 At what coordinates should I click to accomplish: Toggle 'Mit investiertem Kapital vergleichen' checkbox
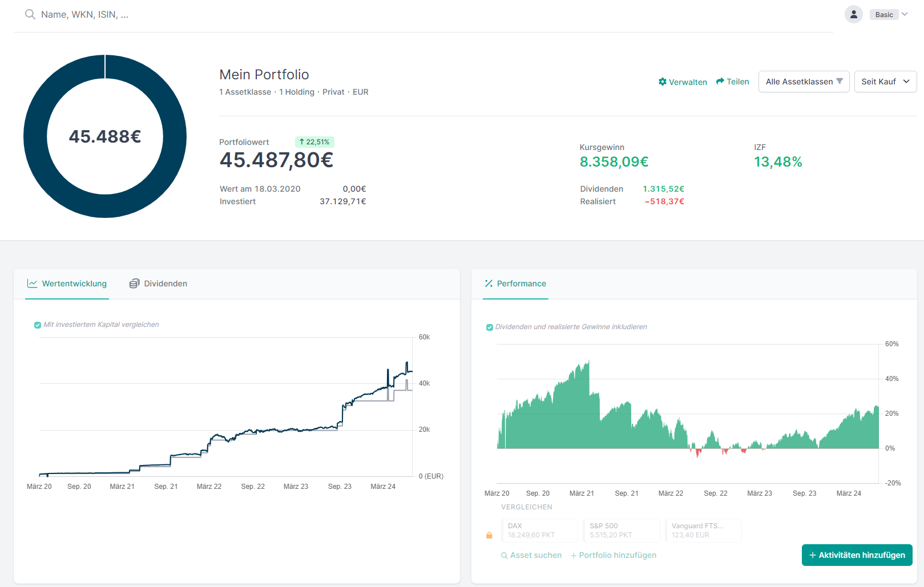tap(38, 325)
